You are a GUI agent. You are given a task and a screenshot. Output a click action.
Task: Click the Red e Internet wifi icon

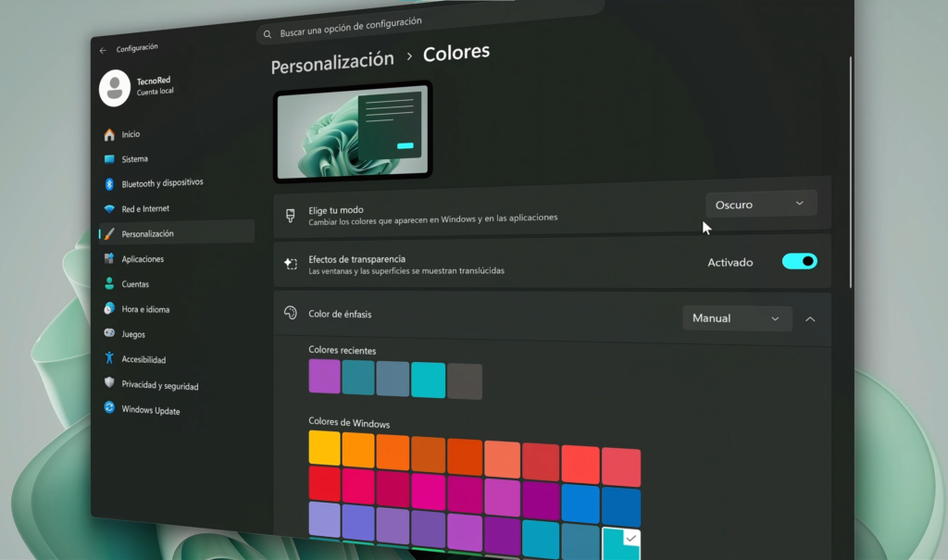[x=109, y=208]
